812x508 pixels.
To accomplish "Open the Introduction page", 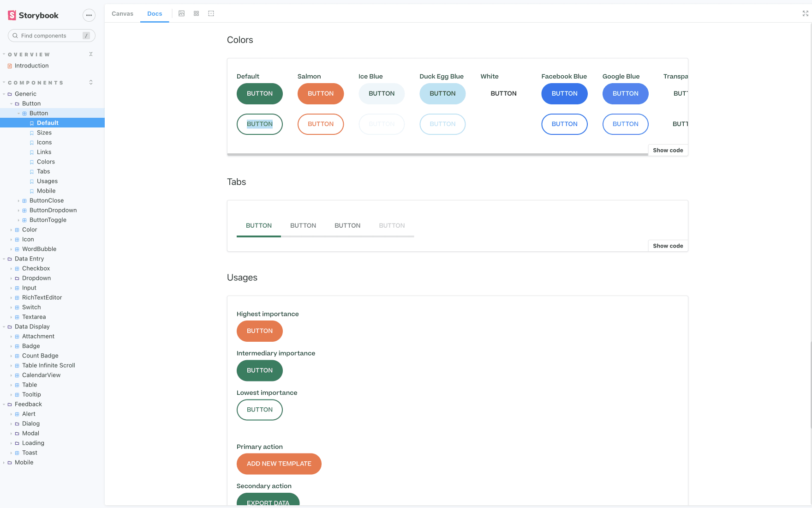I will [31, 66].
